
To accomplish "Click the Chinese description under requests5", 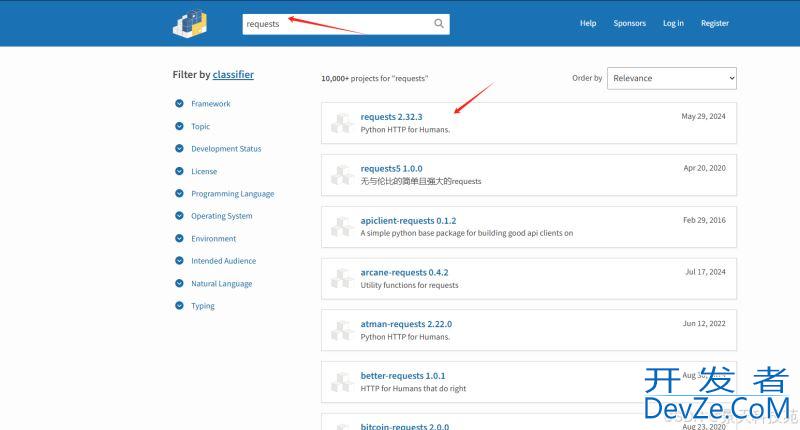I will [x=420, y=181].
